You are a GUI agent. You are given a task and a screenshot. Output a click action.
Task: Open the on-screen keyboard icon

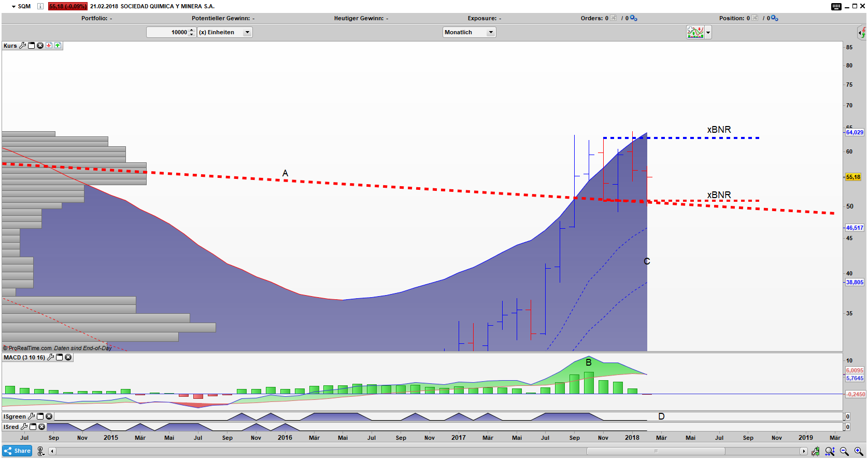coord(836,6)
